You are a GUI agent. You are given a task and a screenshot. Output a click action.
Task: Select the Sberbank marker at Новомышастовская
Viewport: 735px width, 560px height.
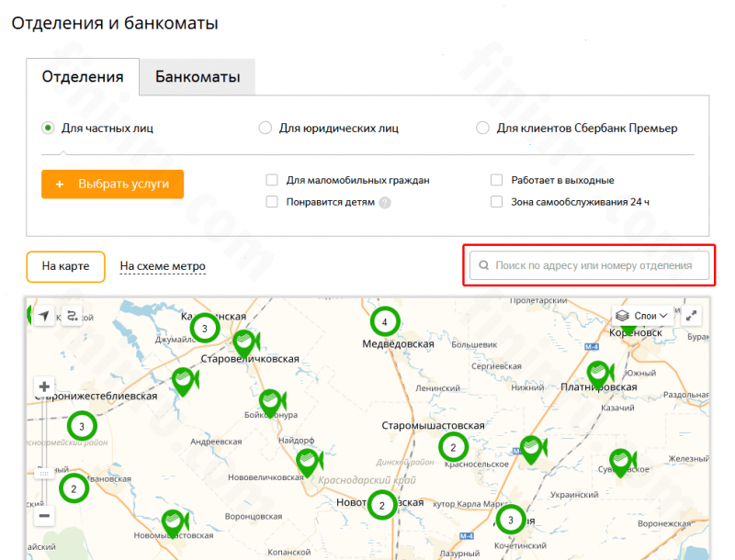[174, 523]
